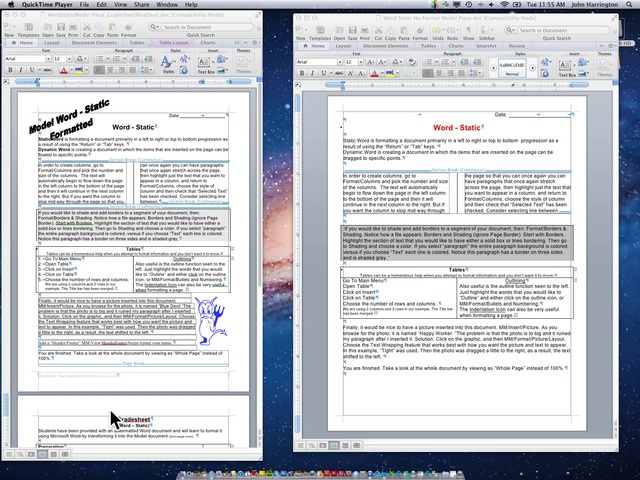
Task: Click previous styles arrow in No Format window
Action: tap(493, 68)
